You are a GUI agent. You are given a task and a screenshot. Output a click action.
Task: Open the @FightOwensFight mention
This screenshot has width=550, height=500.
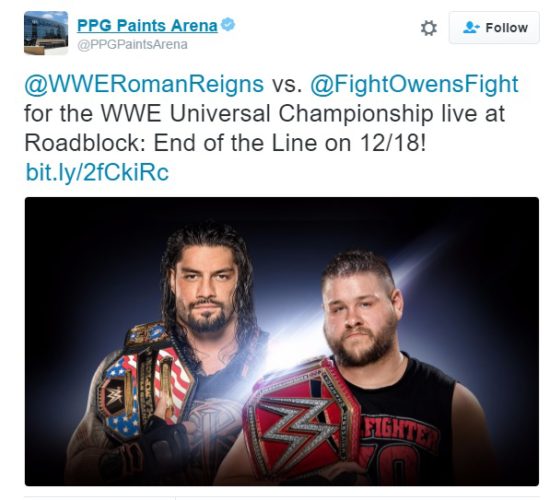(414, 84)
